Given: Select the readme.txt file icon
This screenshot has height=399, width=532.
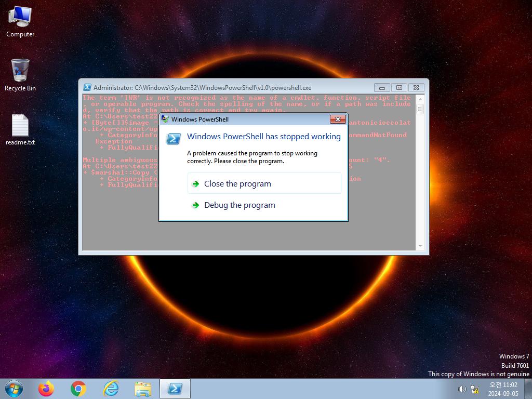Looking at the screenshot, I should [x=20, y=130].
